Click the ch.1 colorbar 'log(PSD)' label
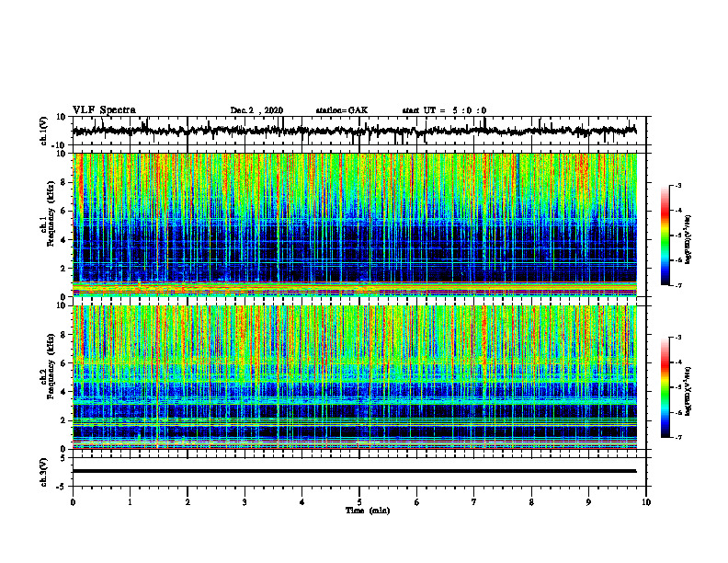Screen dimensions: 728x563 point(688,239)
